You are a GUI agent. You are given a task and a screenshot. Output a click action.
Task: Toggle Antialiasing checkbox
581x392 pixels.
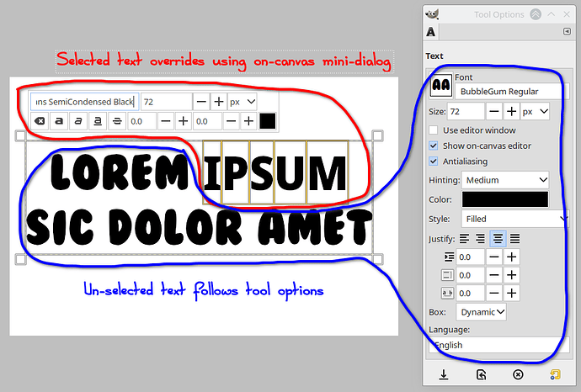coord(433,162)
